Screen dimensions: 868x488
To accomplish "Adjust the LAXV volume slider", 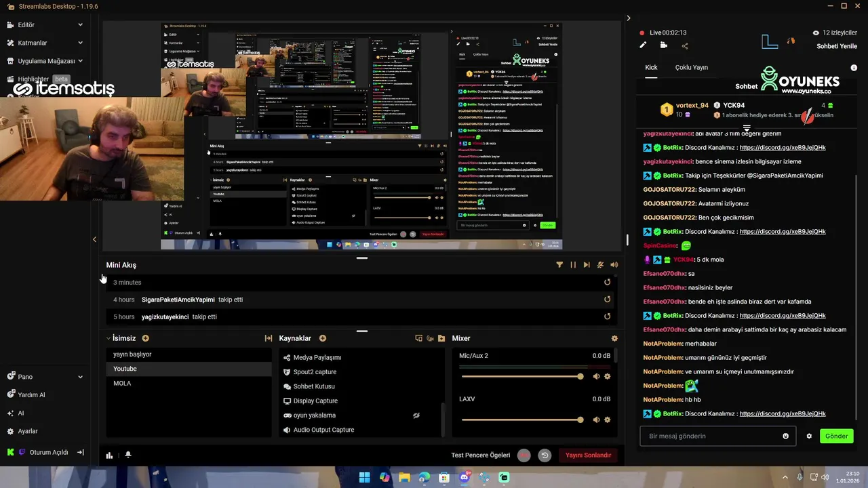I will pyautogui.click(x=522, y=420).
